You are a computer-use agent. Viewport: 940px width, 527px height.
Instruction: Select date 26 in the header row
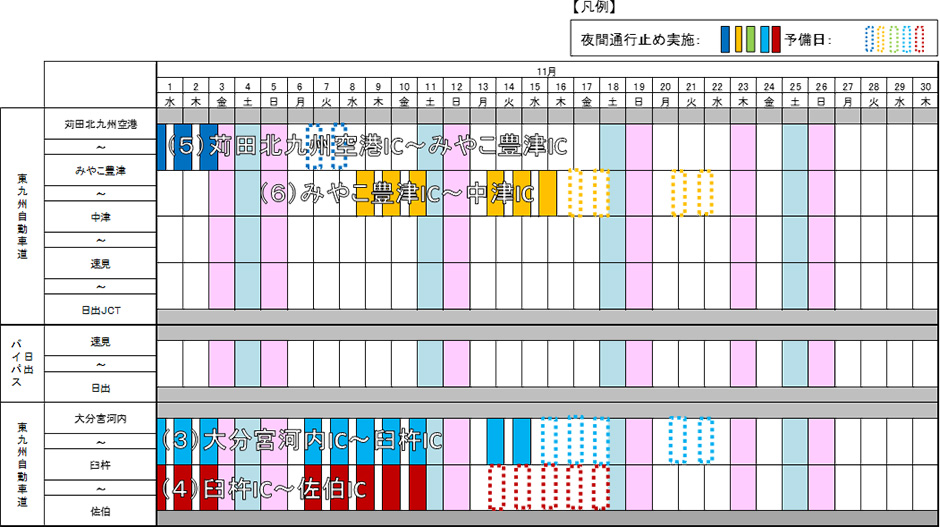821,87
